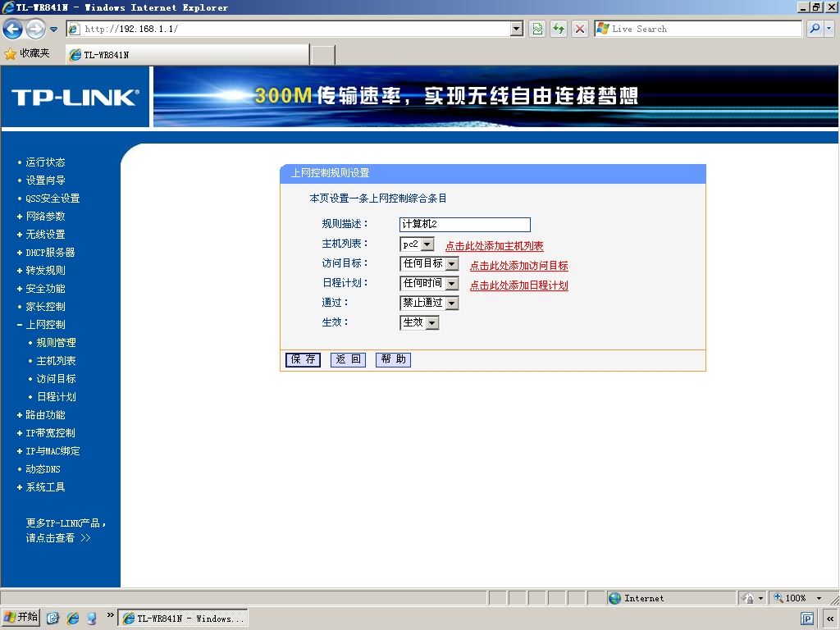Click 点击此处添加日程计划 link
The width and height of the screenshot is (840, 630).
pos(519,285)
